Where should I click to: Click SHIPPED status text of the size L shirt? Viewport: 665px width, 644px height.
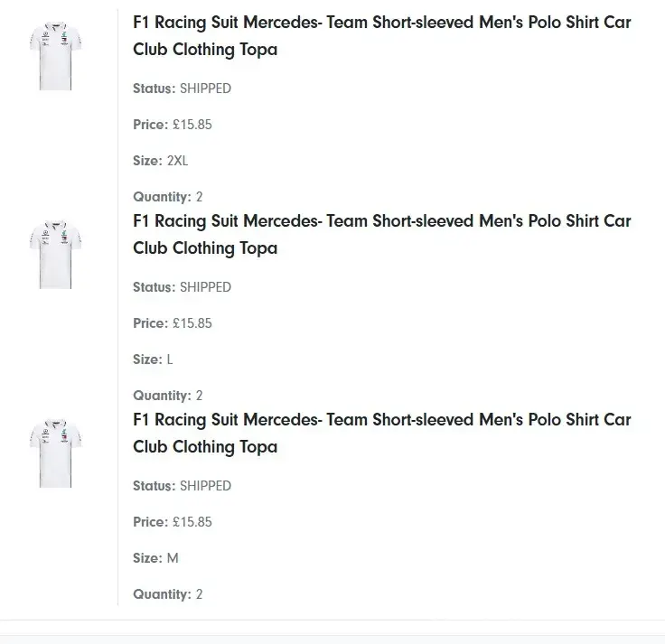pos(205,287)
